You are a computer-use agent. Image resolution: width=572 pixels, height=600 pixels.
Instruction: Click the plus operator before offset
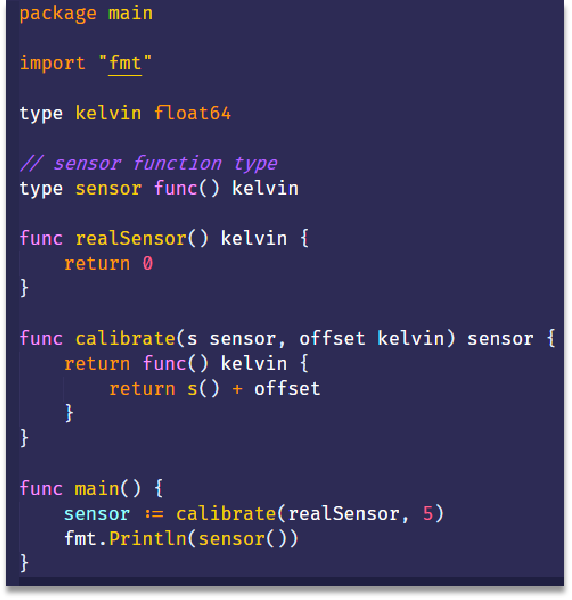point(237,389)
